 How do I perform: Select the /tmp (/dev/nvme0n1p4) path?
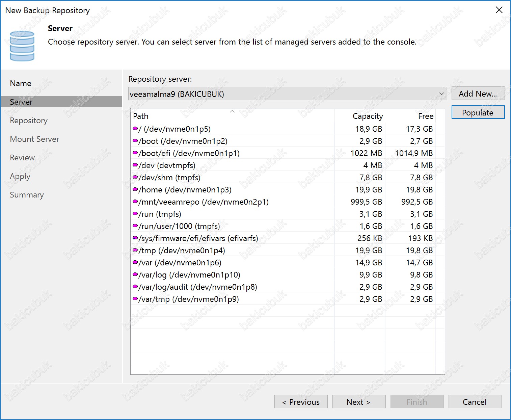pyautogui.click(x=182, y=251)
